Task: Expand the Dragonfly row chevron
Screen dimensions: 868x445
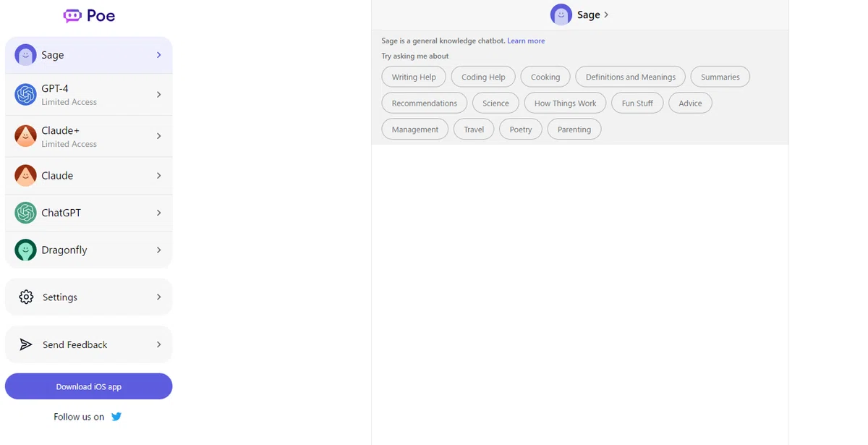Action: point(159,250)
